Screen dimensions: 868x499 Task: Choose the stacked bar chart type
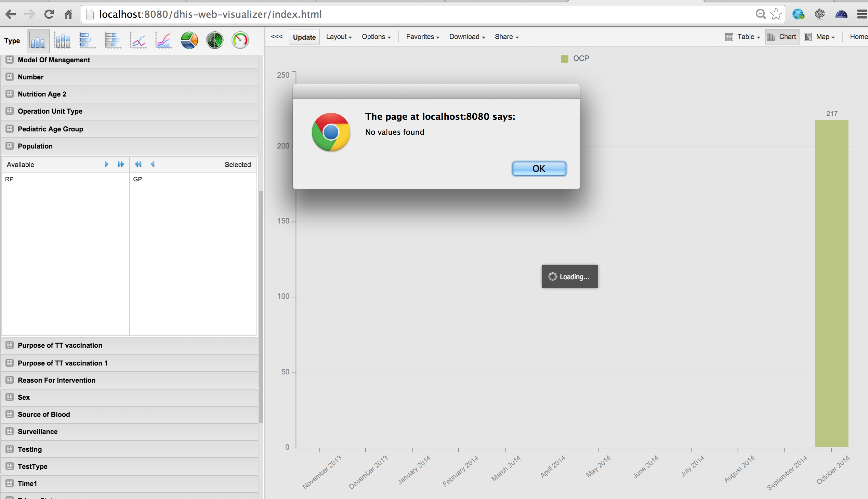113,41
